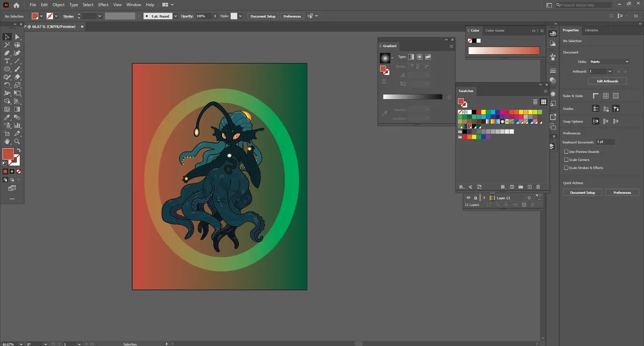Switch Swatches panel to list view

[x=535, y=102]
